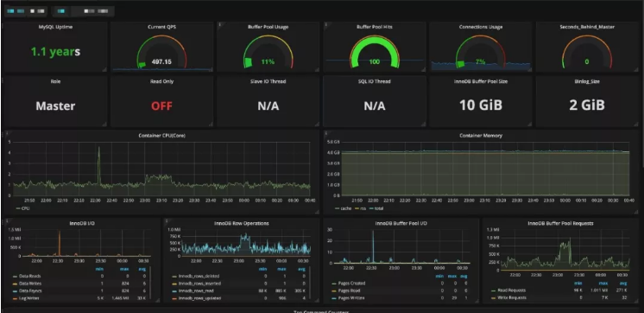Screen dimensions: 644x313
Task: Open the Read Only panel title menu
Action: pos(161,81)
